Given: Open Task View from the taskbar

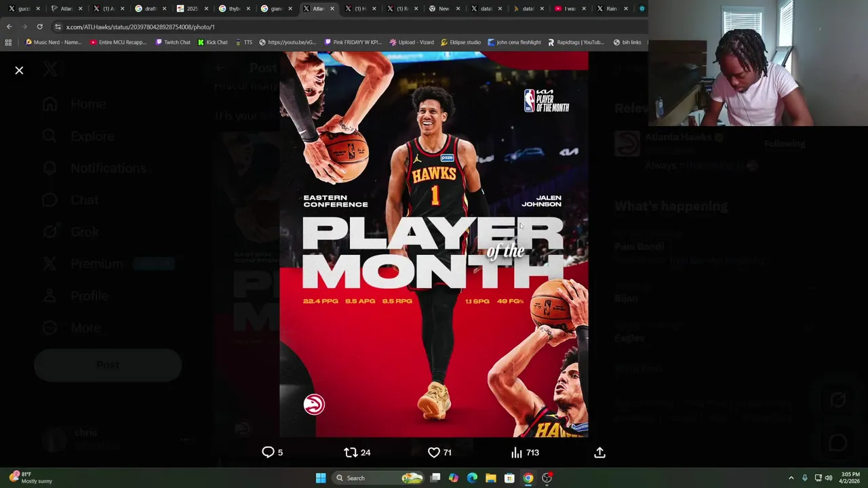Looking at the screenshot, I should 435,478.
